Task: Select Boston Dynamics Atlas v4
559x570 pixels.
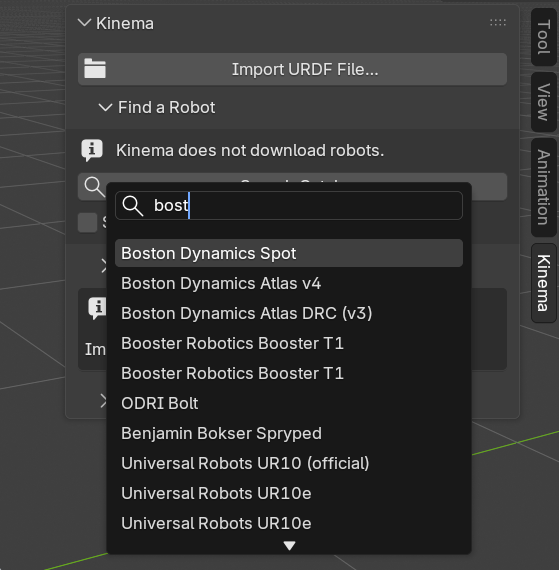Action: coord(289,283)
